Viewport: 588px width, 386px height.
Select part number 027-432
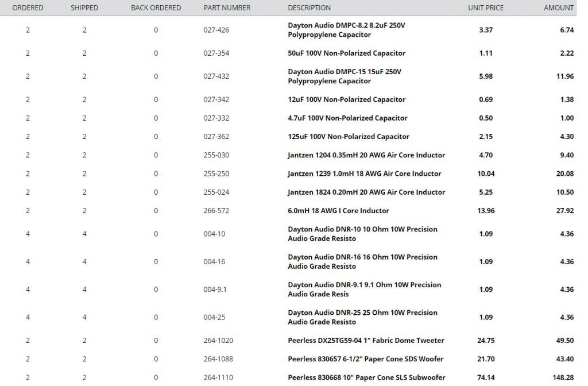coord(216,76)
